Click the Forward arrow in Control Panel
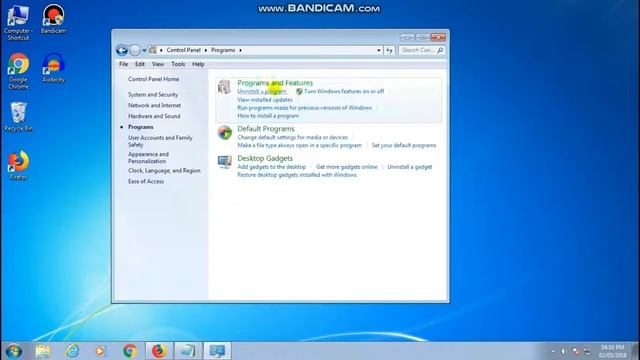This screenshot has height=360, width=640. coord(135,50)
